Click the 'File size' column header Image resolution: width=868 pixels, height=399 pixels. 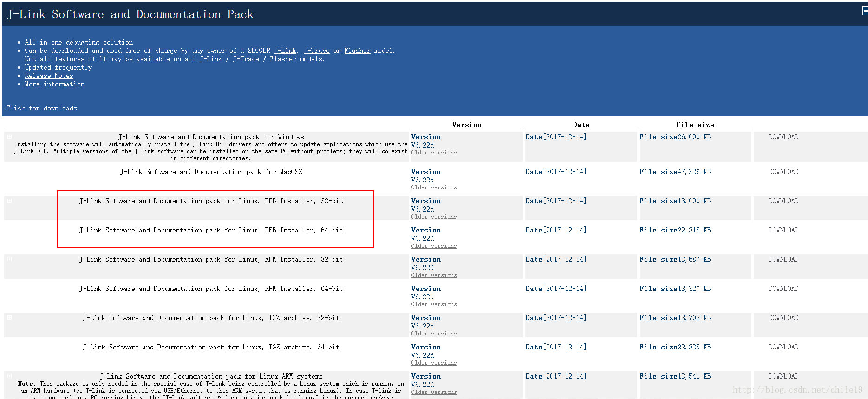[695, 125]
